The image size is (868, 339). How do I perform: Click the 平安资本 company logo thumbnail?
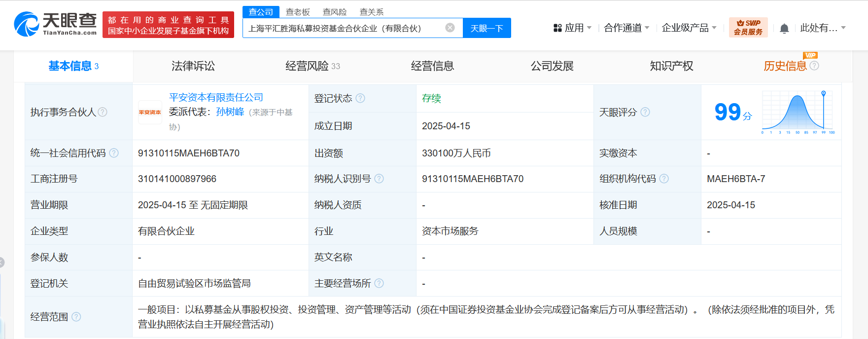point(150,112)
